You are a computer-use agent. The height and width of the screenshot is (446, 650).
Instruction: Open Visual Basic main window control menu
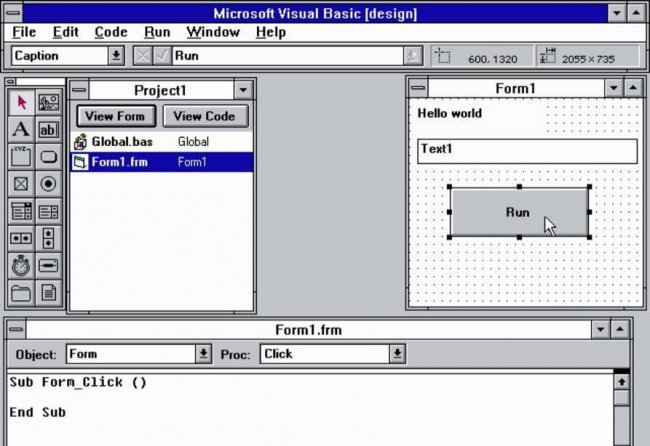click(x=13, y=13)
